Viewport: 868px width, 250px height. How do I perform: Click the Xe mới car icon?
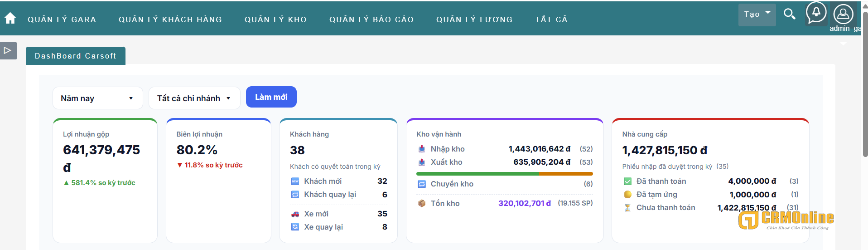tap(295, 214)
